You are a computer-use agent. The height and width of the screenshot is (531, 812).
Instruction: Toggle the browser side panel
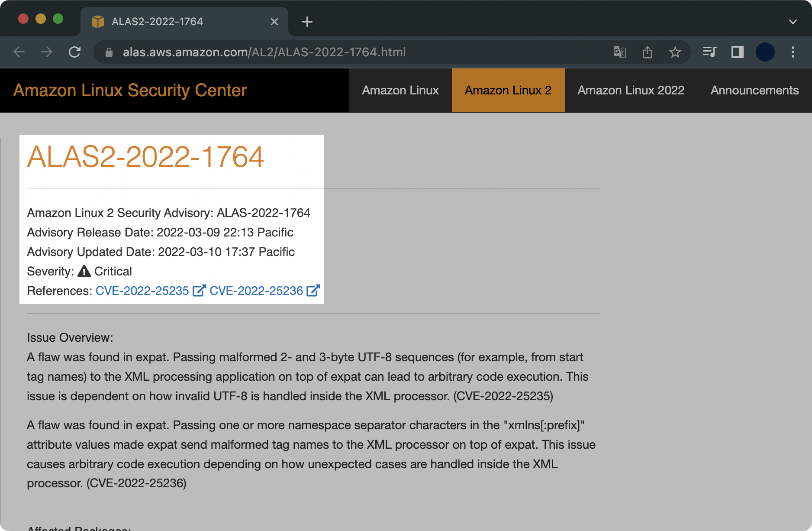[x=737, y=52]
